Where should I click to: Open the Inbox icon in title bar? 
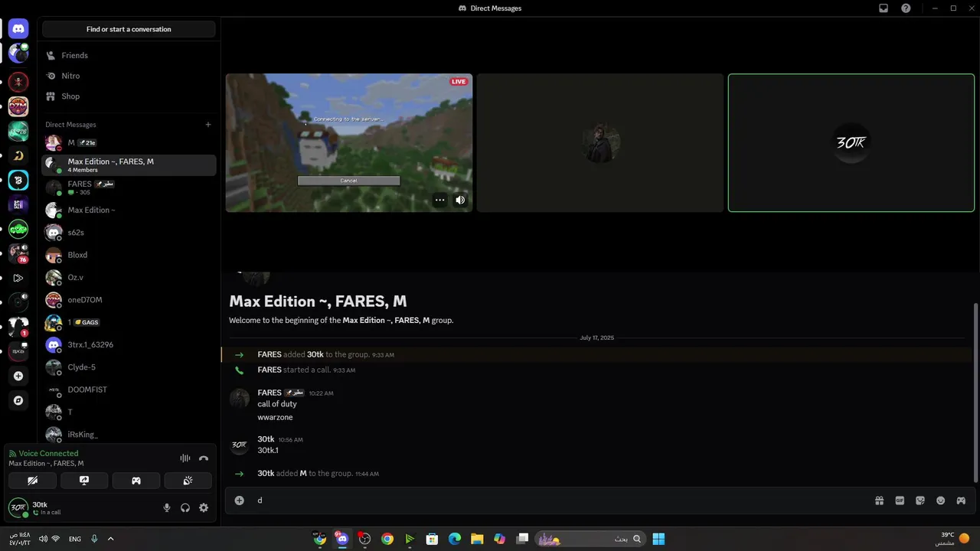(x=884, y=8)
